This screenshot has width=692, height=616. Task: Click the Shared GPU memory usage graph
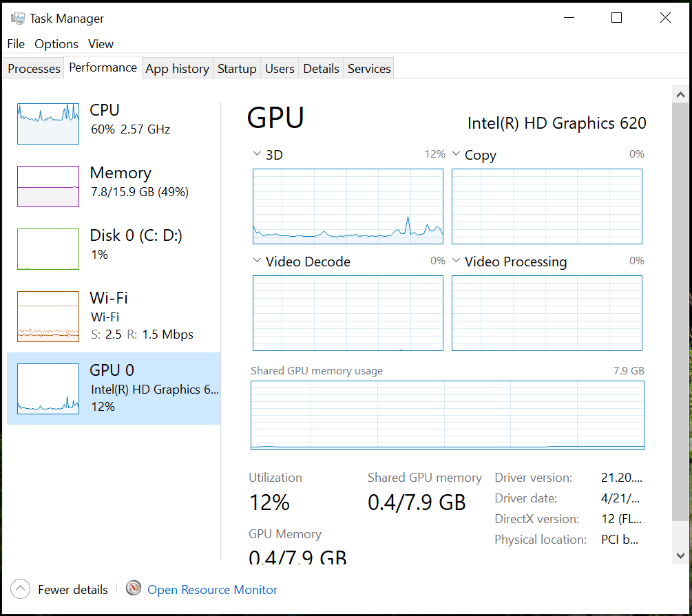point(448,415)
